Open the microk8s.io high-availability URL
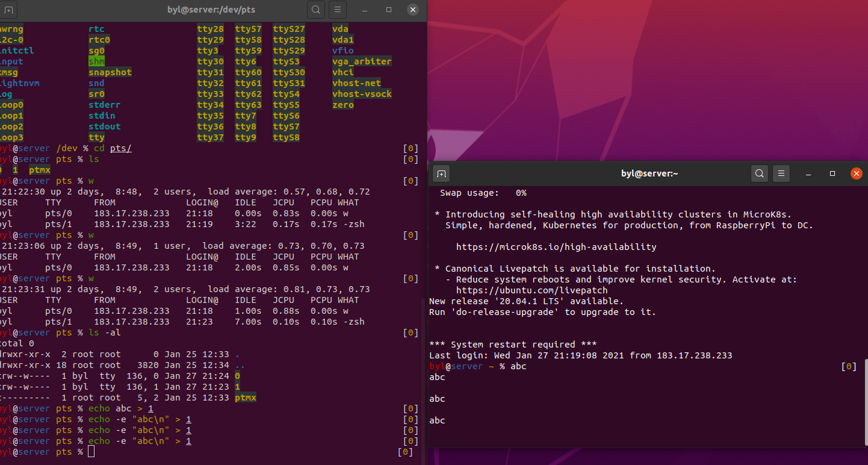 tap(556, 247)
